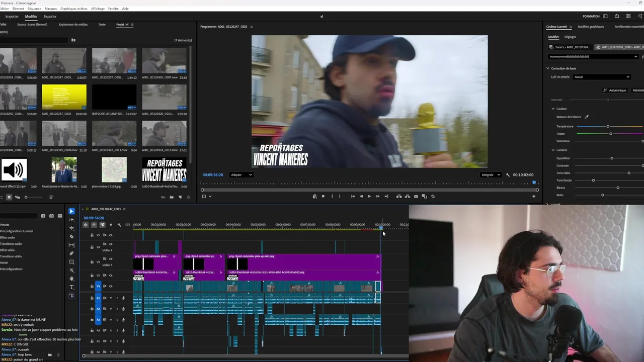Add marker in program monitor

coord(323,197)
